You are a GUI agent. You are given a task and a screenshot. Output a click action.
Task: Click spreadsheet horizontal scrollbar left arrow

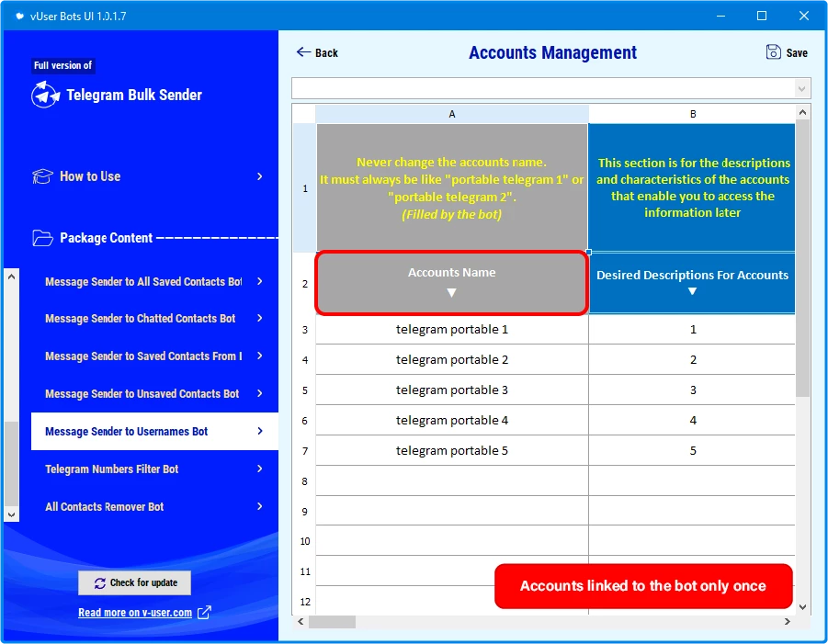301,622
